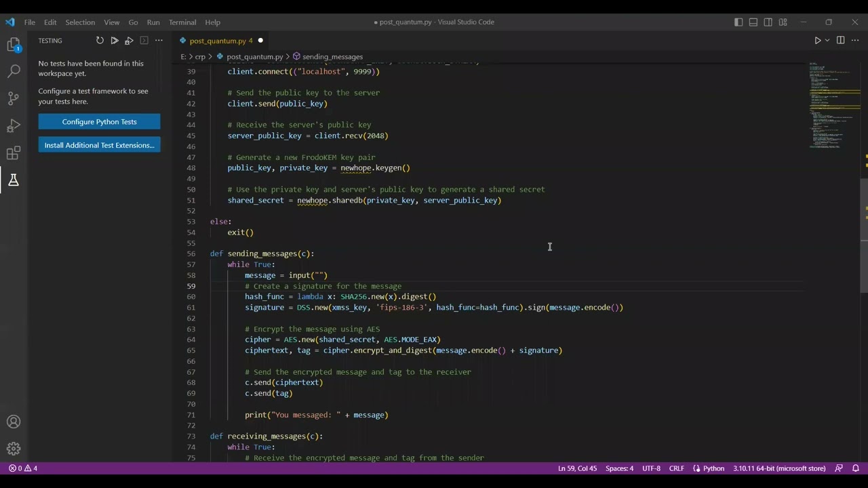Split the editor to the right
The height and width of the screenshot is (488, 868).
coord(840,41)
